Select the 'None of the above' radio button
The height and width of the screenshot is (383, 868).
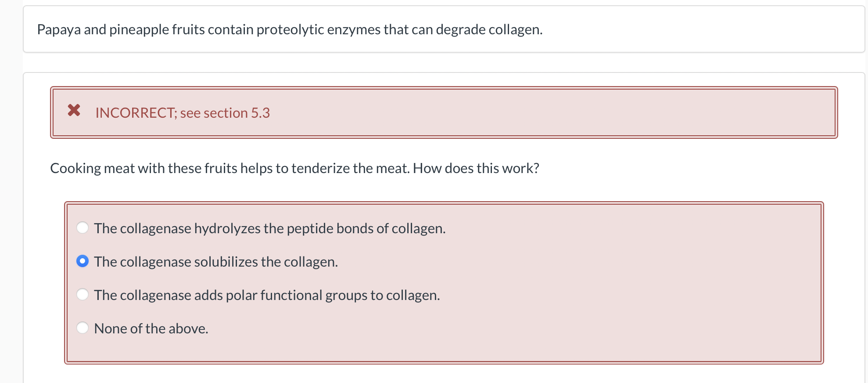point(82,328)
